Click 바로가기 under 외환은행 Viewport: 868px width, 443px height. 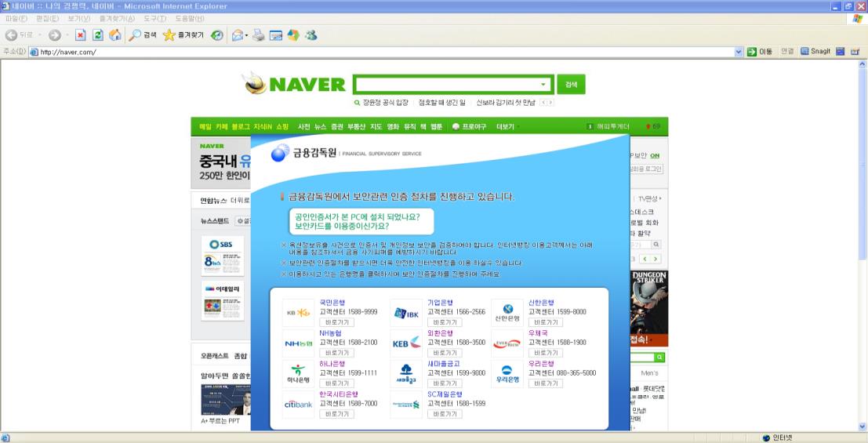point(445,353)
